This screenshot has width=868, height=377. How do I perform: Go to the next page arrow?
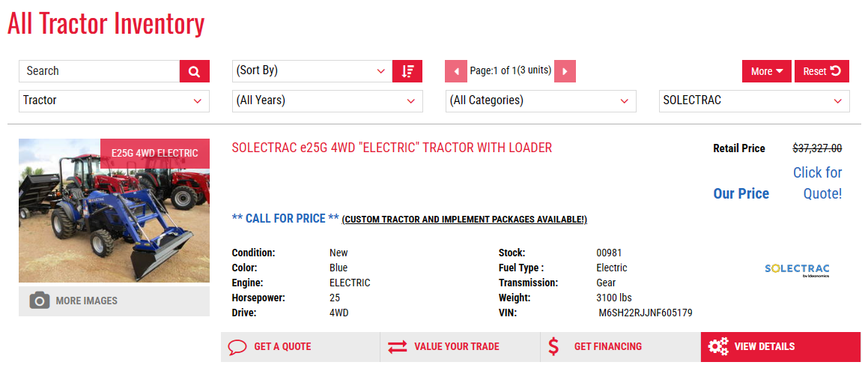(565, 71)
